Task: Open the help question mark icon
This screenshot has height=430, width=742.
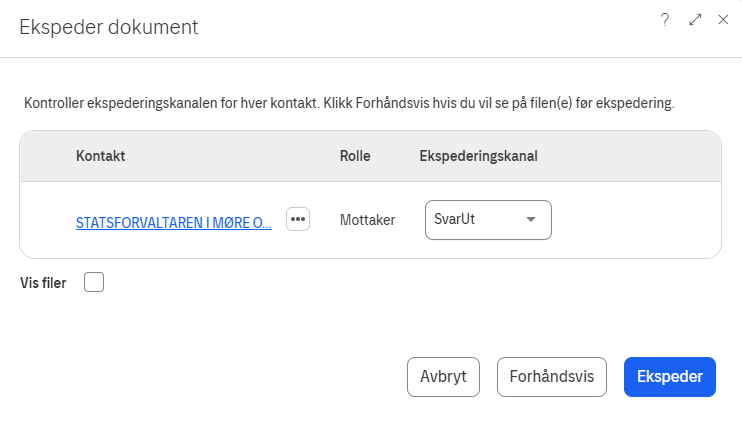Action: (x=665, y=20)
